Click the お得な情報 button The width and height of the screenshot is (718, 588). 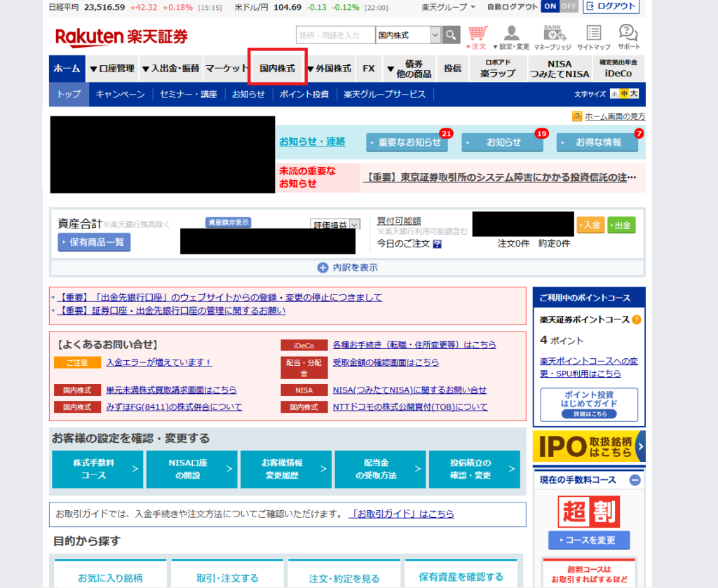[x=597, y=142]
